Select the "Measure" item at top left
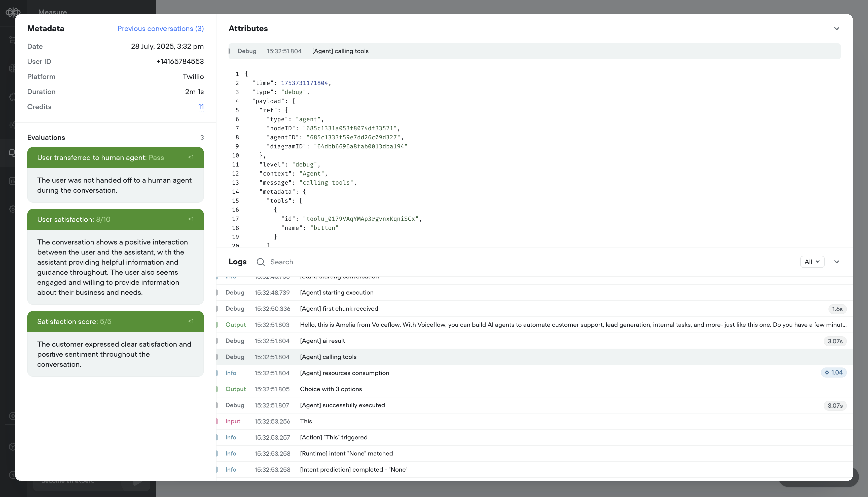The width and height of the screenshot is (868, 497). [53, 12]
